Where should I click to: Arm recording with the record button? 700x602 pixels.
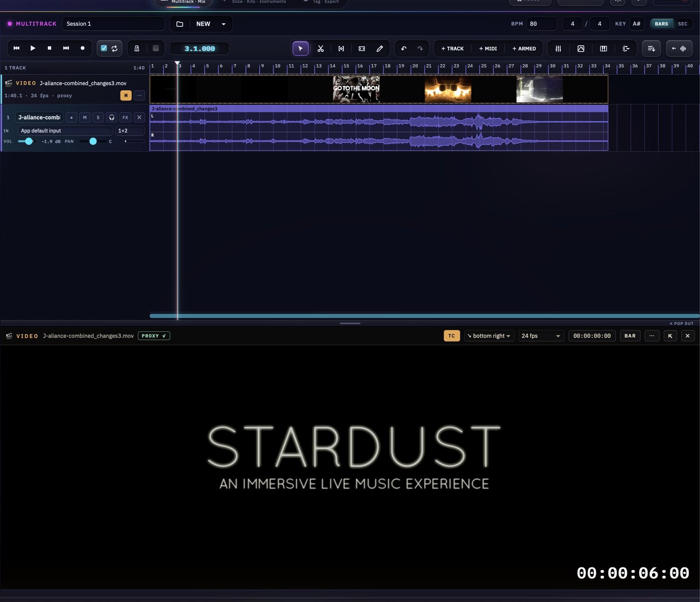click(82, 48)
